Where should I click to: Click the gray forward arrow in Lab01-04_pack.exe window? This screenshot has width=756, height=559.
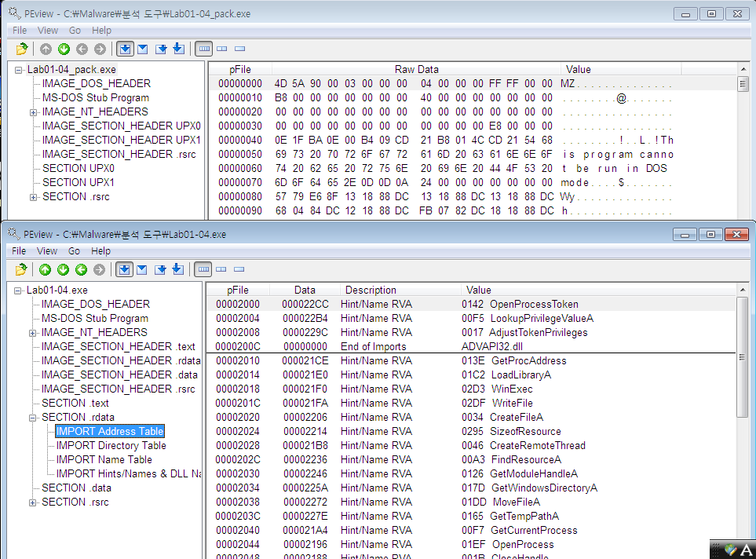[100, 49]
